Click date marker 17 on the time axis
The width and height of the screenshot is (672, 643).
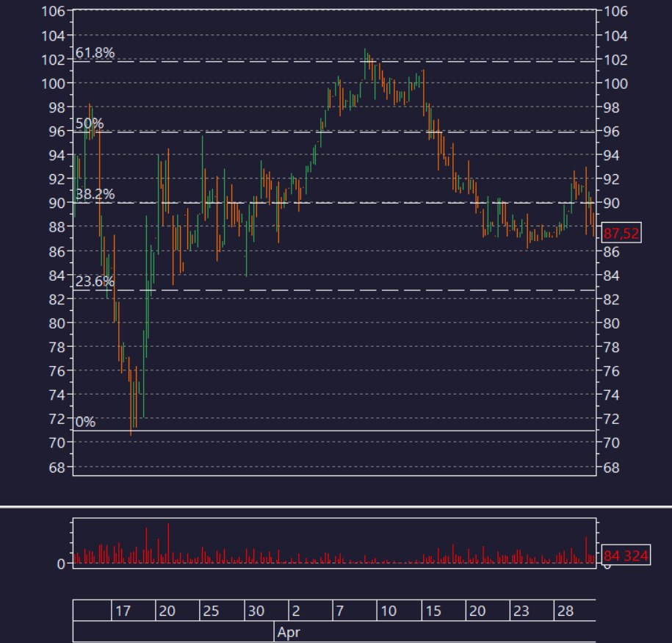coord(123,611)
